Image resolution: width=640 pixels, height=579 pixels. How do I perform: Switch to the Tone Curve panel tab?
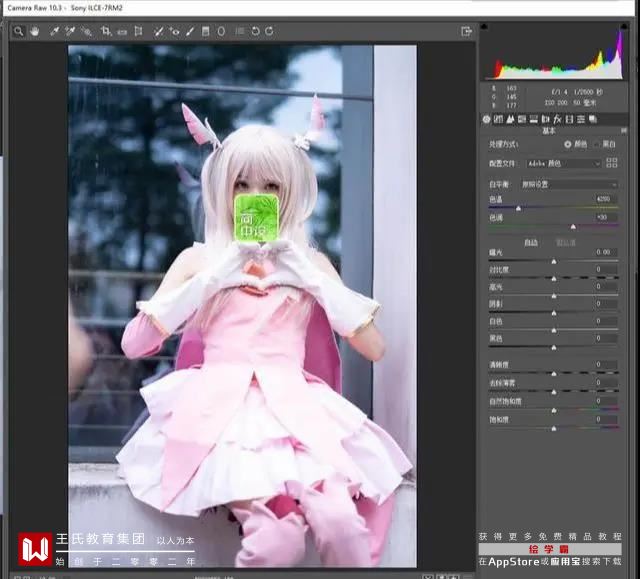(x=498, y=119)
